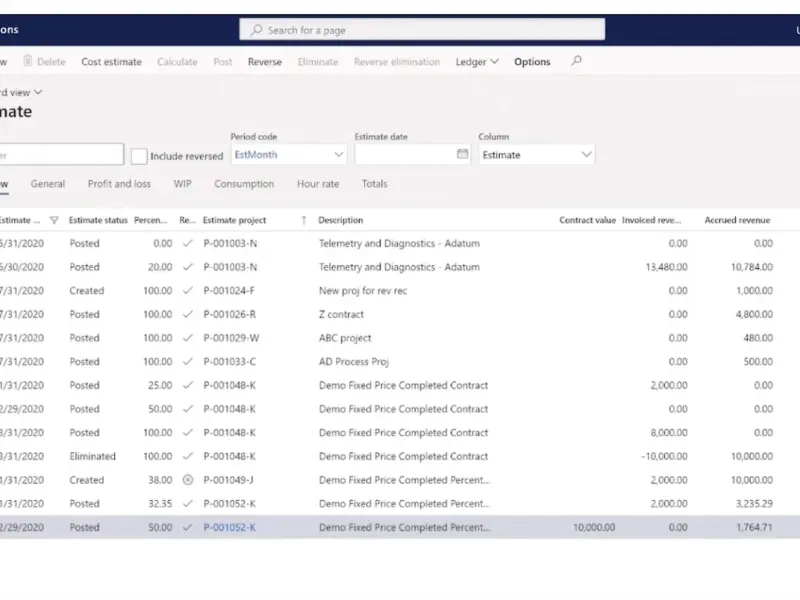Open the Estimate date calendar picker
800x600 pixels.
pyautogui.click(x=462, y=155)
